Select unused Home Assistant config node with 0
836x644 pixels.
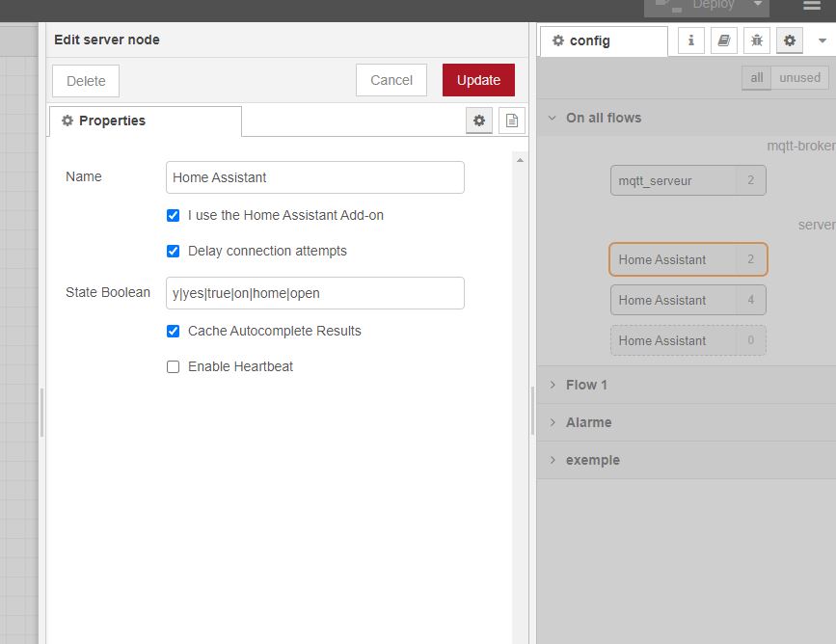[688, 340]
